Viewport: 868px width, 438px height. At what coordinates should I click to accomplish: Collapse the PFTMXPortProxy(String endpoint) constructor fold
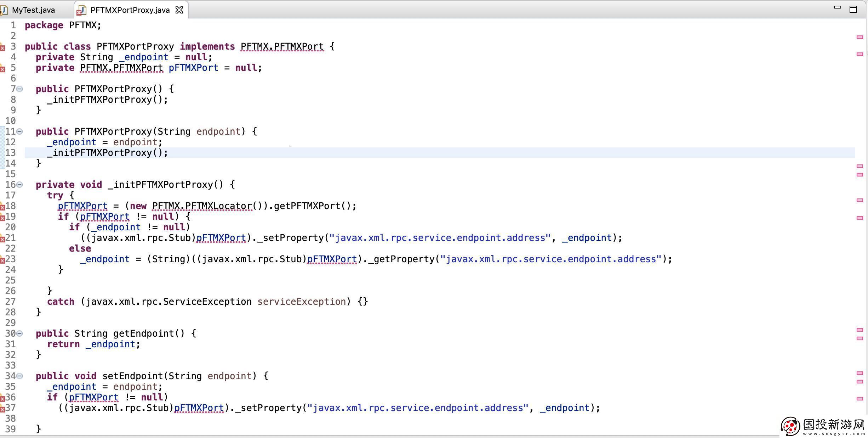click(x=20, y=131)
